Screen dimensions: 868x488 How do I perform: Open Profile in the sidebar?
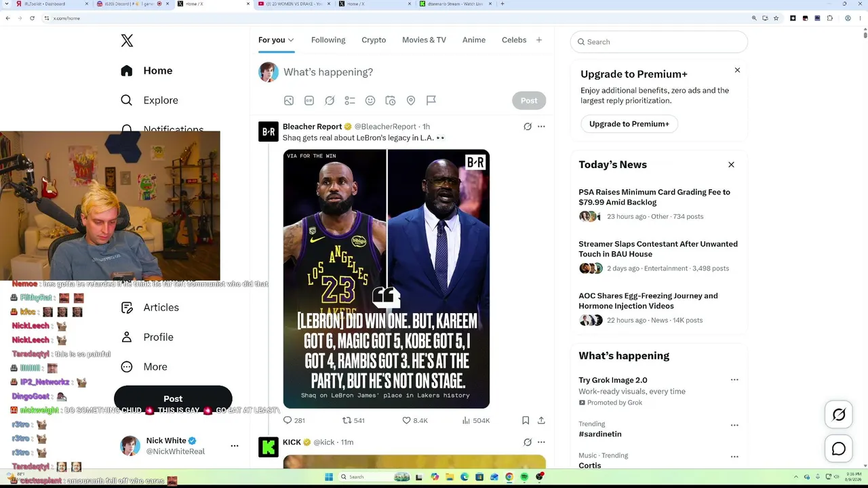[x=146, y=337]
